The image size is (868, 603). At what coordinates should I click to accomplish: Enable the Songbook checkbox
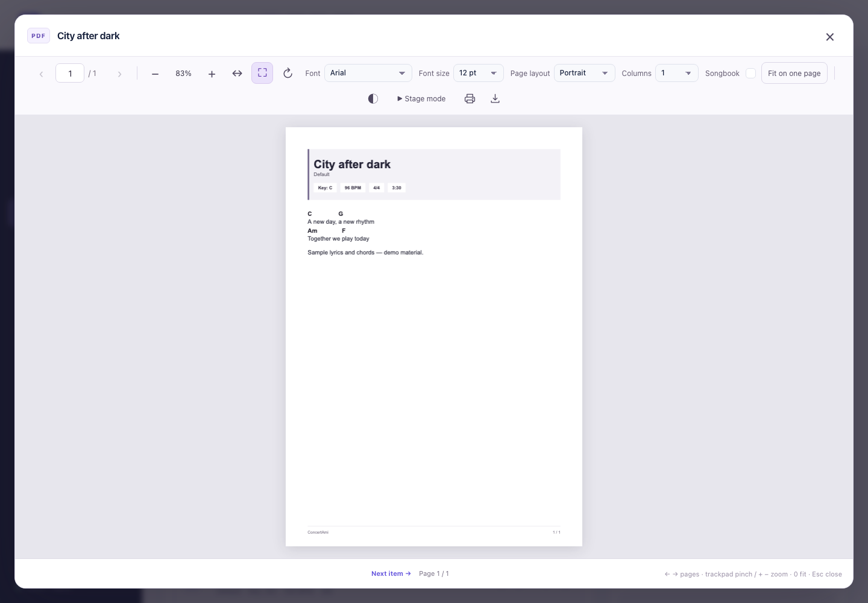click(x=750, y=74)
